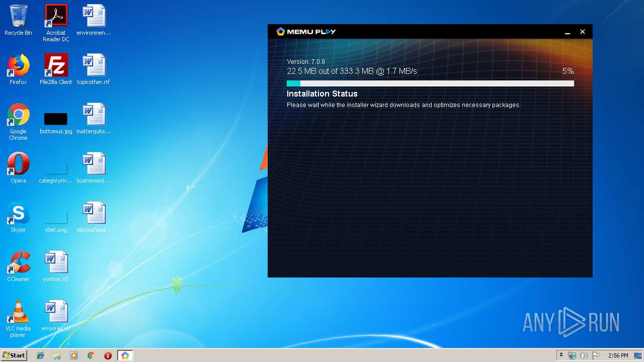Viewport: 644px width, 362px height.
Task: Click the Show Desktop button
Action: 638,355
